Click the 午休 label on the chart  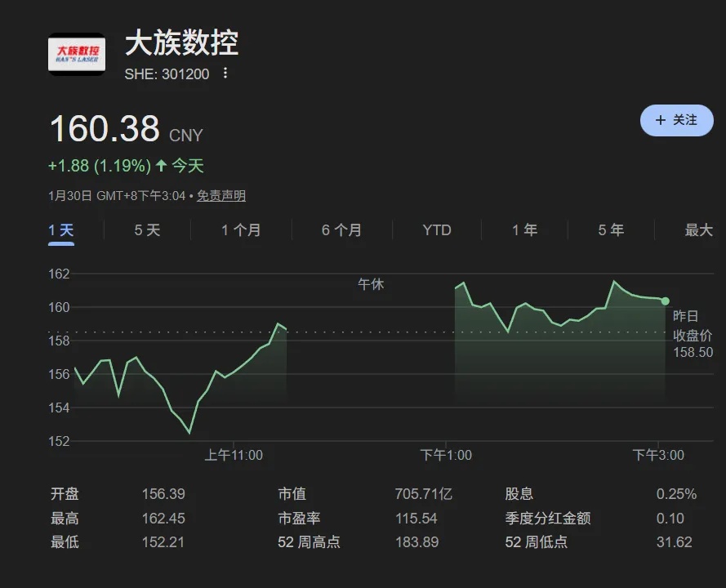click(x=371, y=284)
